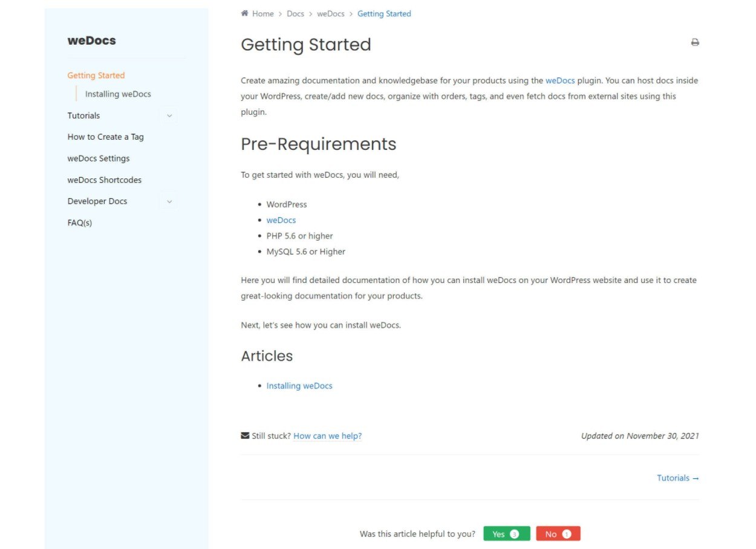Viewport: 756px width, 549px height.
Task: Click the Articles heading
Action: (267, 356)
